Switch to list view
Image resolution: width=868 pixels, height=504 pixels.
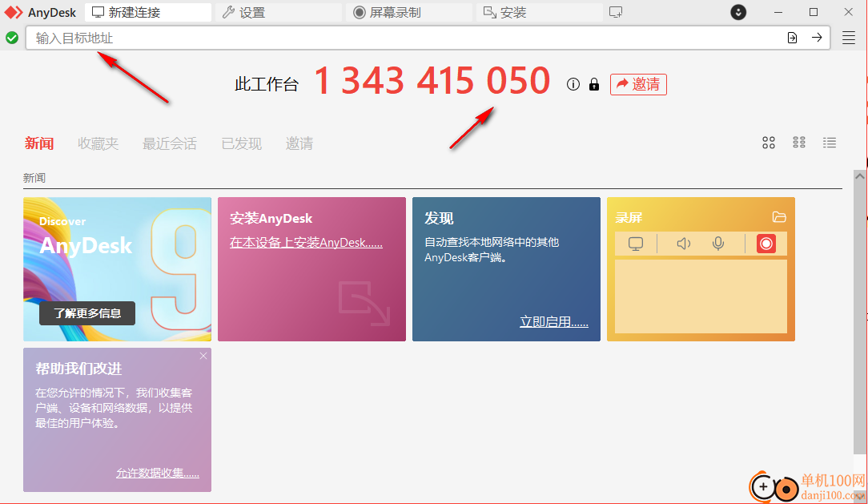click(x=830, y=143)
